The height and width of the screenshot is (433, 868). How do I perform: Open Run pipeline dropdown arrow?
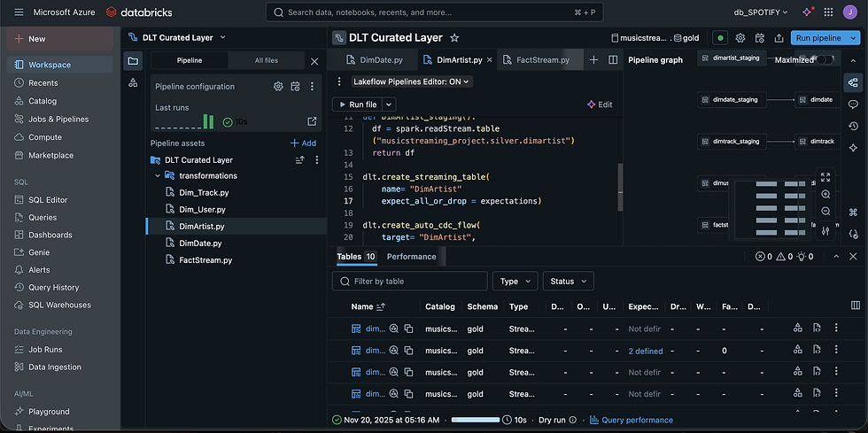point(852,38)
